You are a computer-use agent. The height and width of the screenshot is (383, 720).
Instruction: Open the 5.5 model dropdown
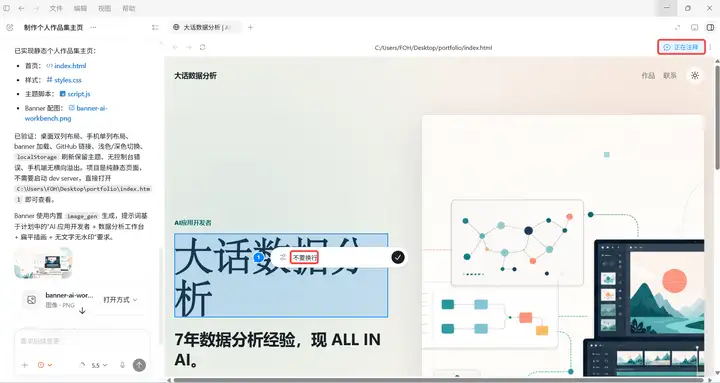(99, 365)
